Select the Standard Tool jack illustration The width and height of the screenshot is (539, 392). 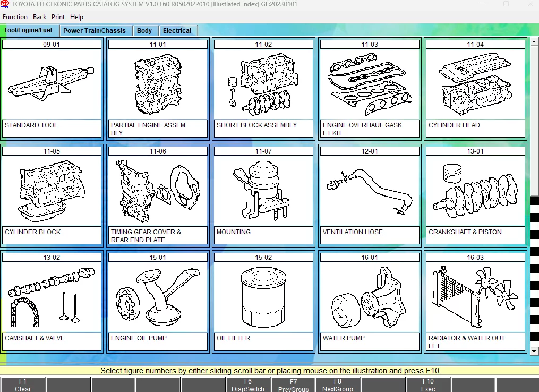pos(52,84)
